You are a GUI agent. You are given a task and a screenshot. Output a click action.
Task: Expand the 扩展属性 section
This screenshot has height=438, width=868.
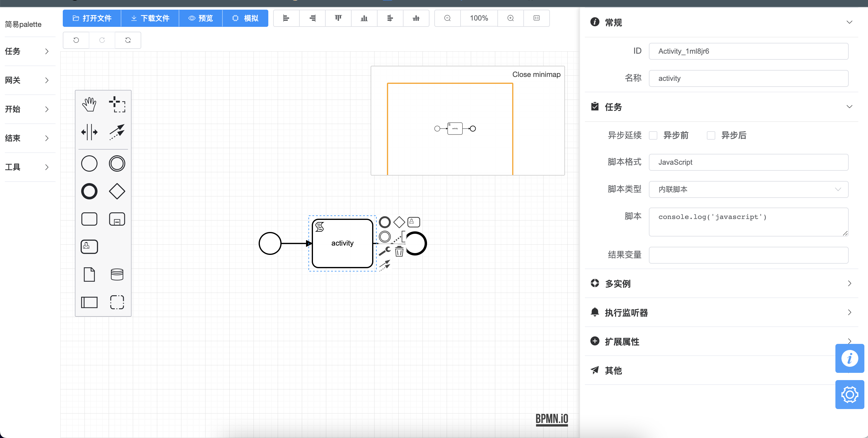(721, 341)
